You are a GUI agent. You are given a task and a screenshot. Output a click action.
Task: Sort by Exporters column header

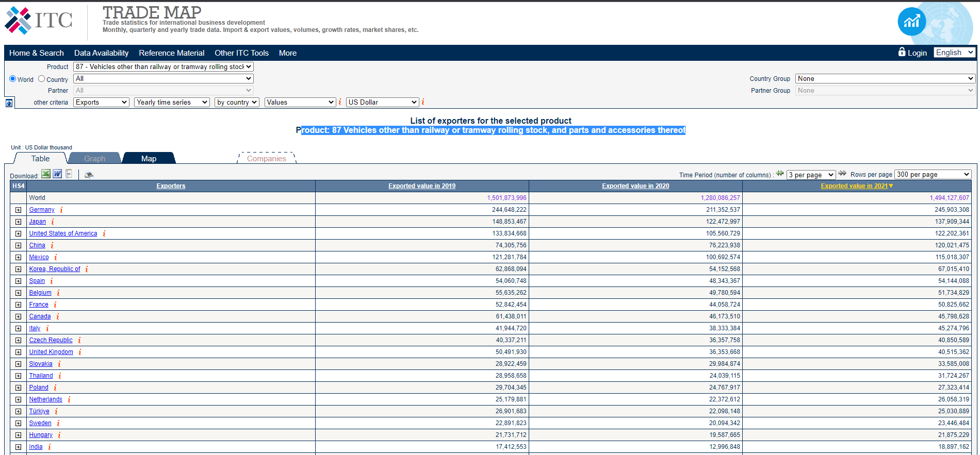[x=171, y=186]
